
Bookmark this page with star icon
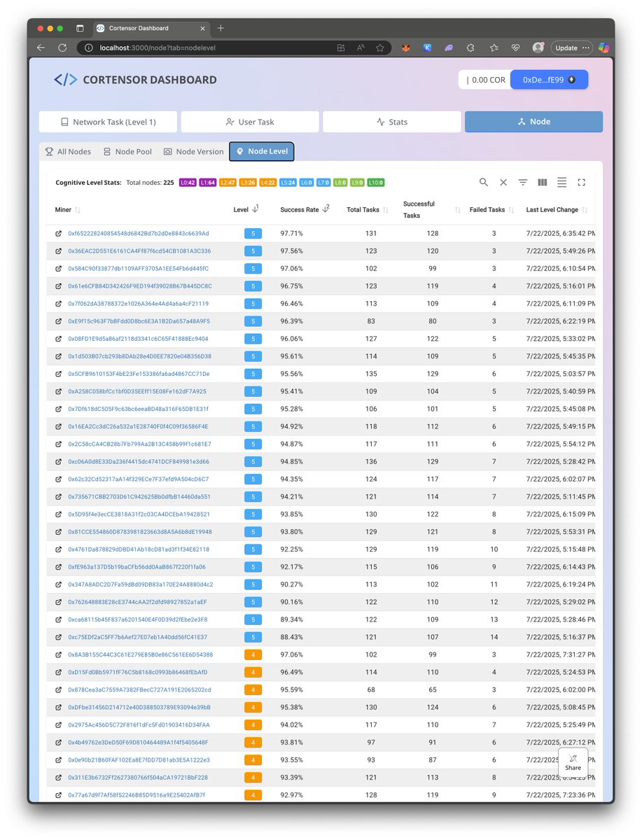[x=380, y=48]
